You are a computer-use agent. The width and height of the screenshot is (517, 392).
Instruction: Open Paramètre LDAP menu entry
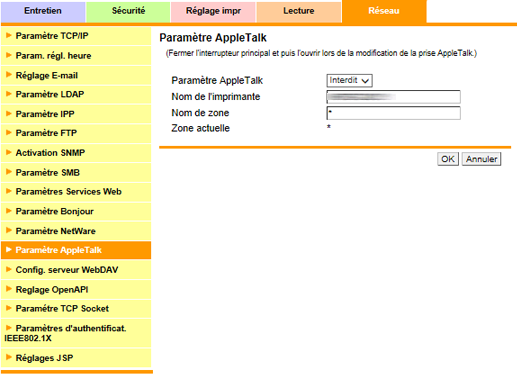76,94
